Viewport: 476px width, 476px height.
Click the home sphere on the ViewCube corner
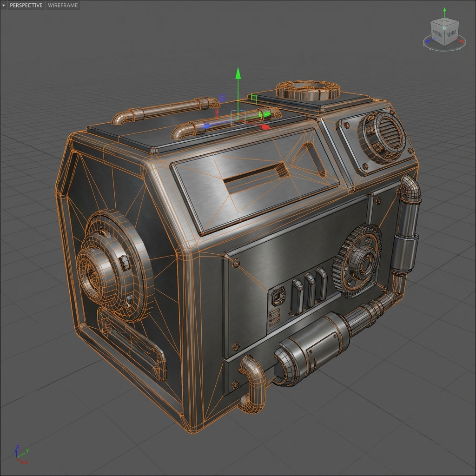pyautogui.click(x=444, y=28)
